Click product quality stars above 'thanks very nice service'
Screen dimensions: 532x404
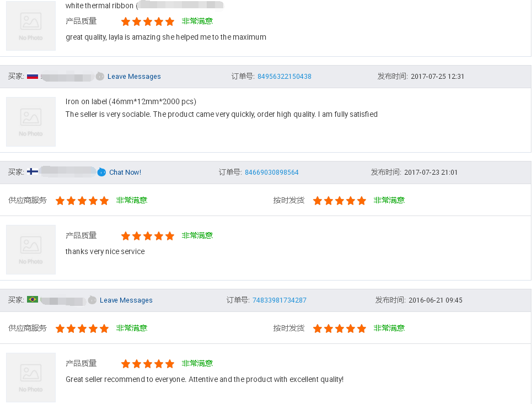point(147,236)
